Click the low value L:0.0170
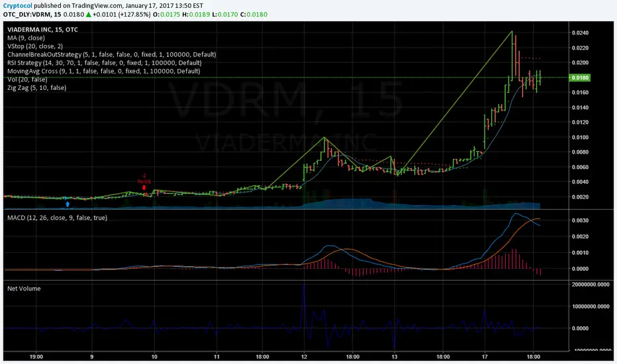The height and width of the screenshot is (364, 617). pyautogui.click(x=224, y=15)
